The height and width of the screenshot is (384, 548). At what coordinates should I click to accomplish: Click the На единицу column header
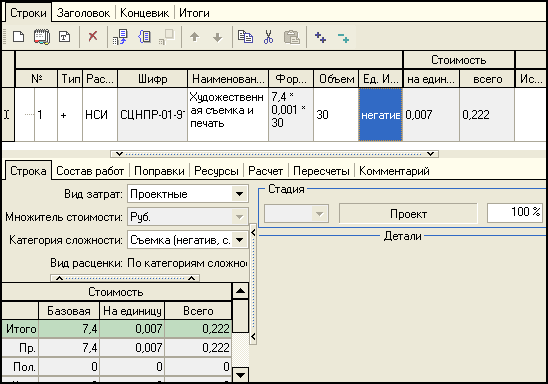tap(132, 311)
